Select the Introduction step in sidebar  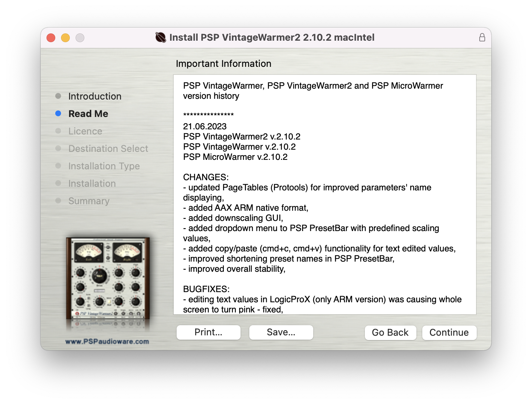coord(95,96)
